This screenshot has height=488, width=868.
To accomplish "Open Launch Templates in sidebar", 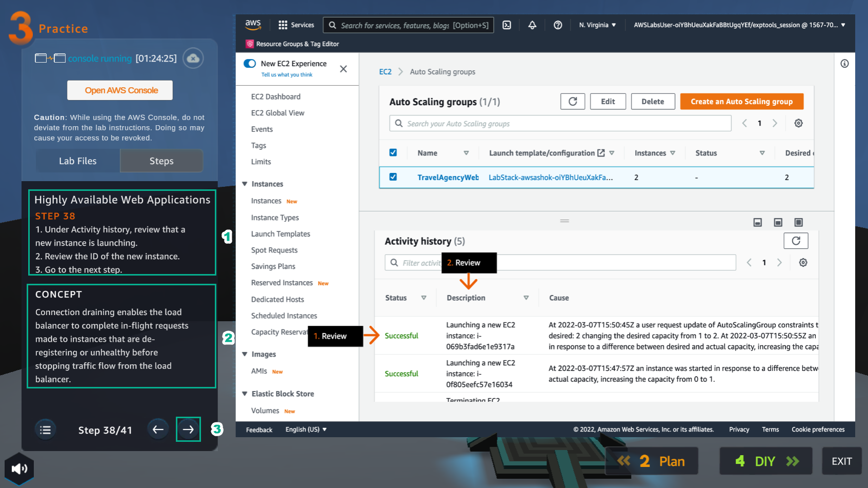I will 280,234.
